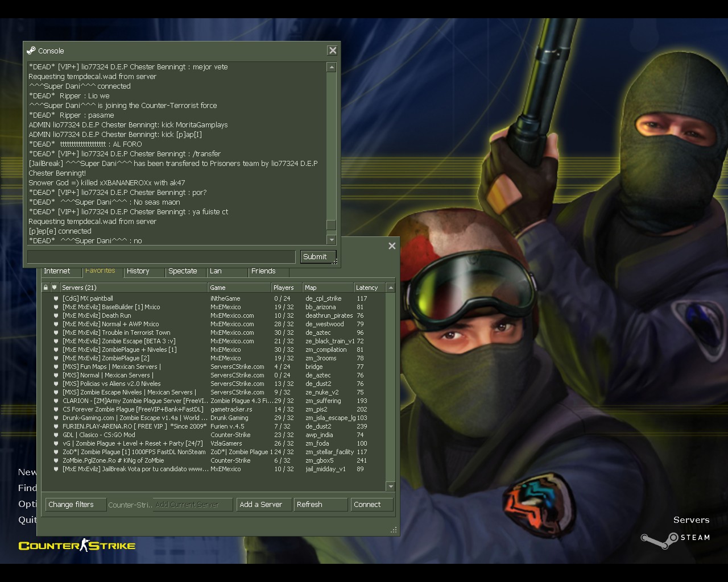Click the Console scrollbar down arrow

[x=332, y=240]
